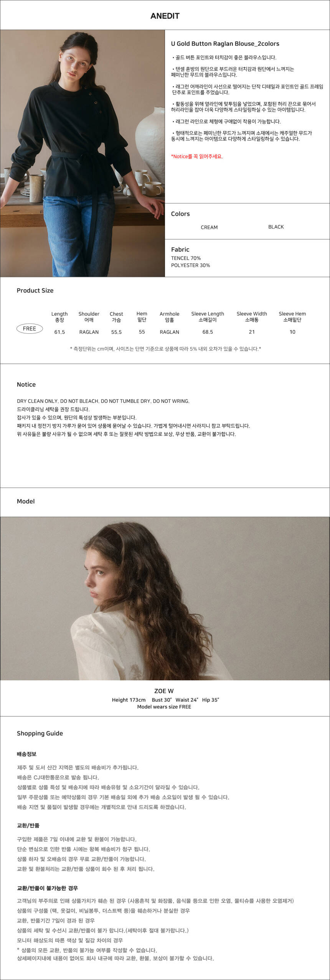Click the Model section heading
The image size is (330, 980).
coord(26,501)
